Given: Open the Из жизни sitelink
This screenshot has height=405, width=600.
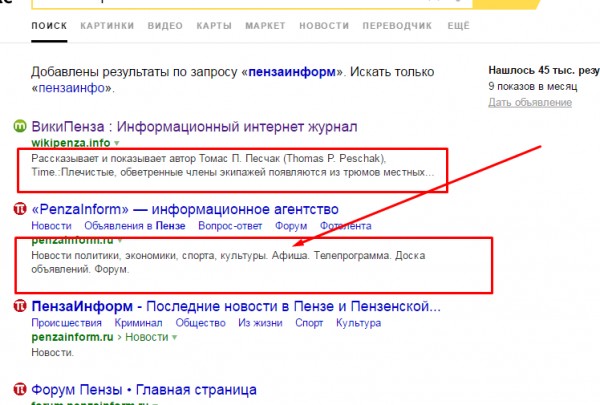Looking at the screenshot, I should [x=260, y=323].
